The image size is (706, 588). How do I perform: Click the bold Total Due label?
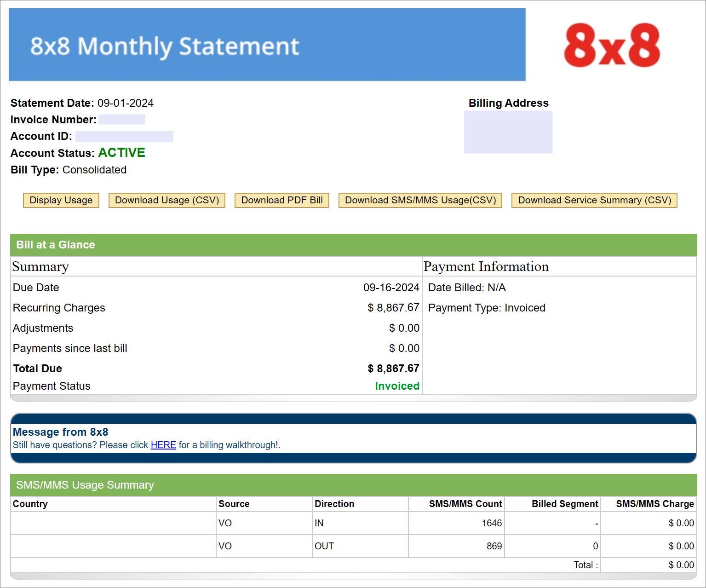[x=38, y=369]
